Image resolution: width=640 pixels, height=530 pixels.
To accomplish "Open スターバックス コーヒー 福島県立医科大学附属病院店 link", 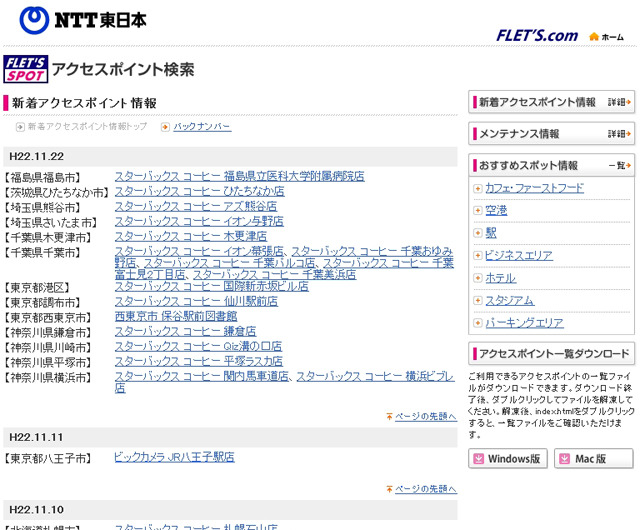I will coord(240,176).
